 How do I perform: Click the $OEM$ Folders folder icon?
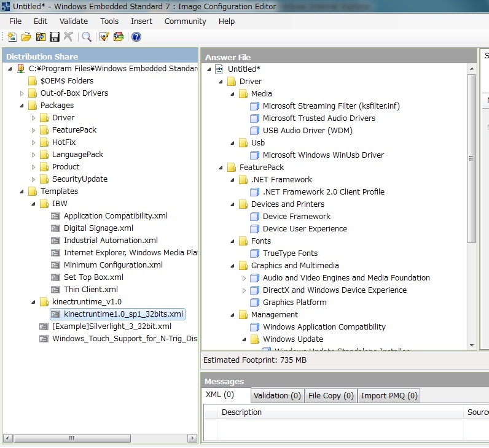[33, 81]
